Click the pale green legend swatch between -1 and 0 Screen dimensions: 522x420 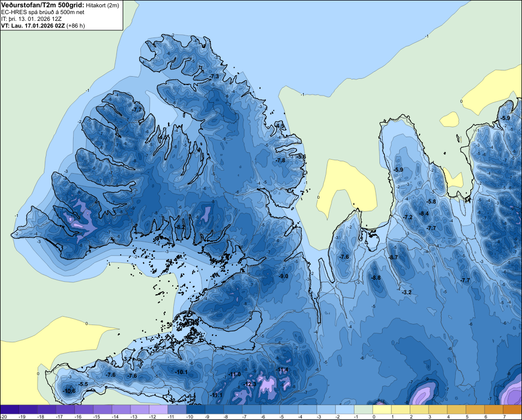coord(363,410)
